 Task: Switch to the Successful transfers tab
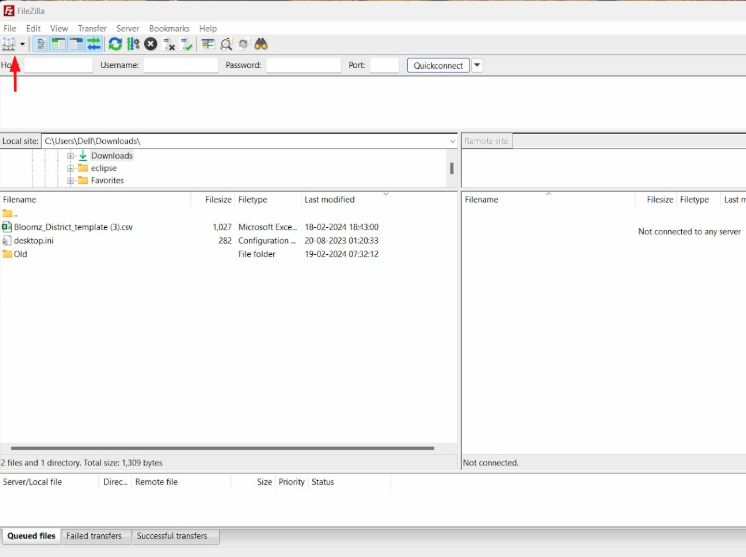[x=172, y=536]
